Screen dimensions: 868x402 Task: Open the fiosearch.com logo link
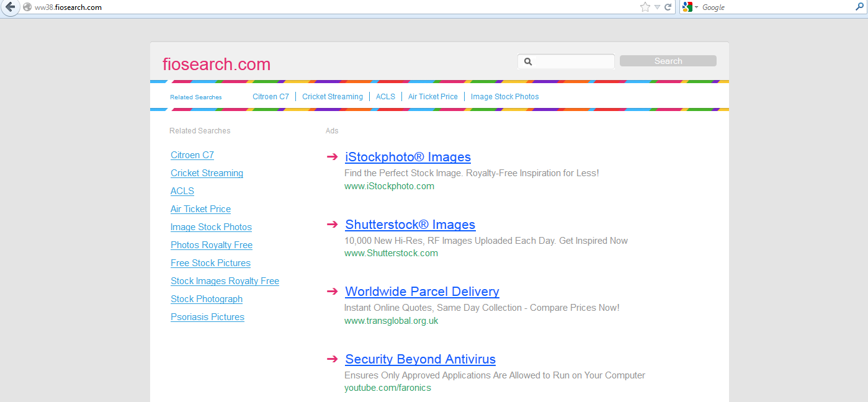point(217,65)
